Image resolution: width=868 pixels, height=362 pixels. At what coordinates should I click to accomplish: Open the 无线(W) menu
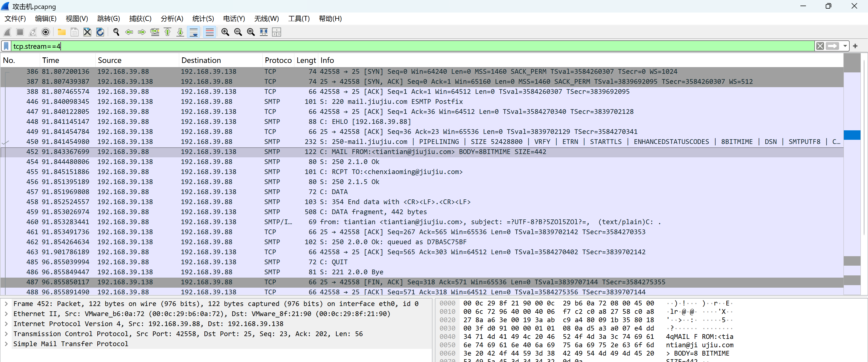(x=267, y=19)
